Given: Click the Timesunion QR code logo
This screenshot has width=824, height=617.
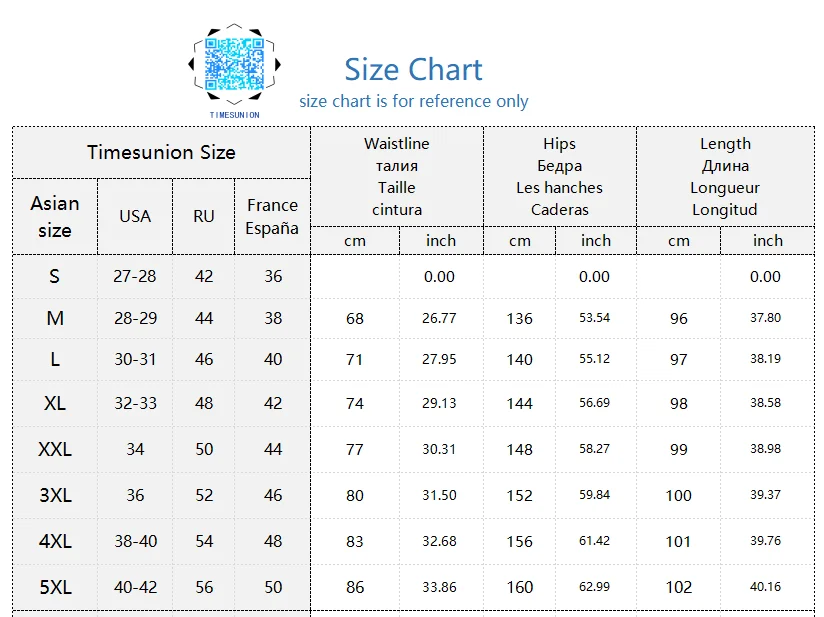Looking at the screenshot, I should (x=234, y=70).
